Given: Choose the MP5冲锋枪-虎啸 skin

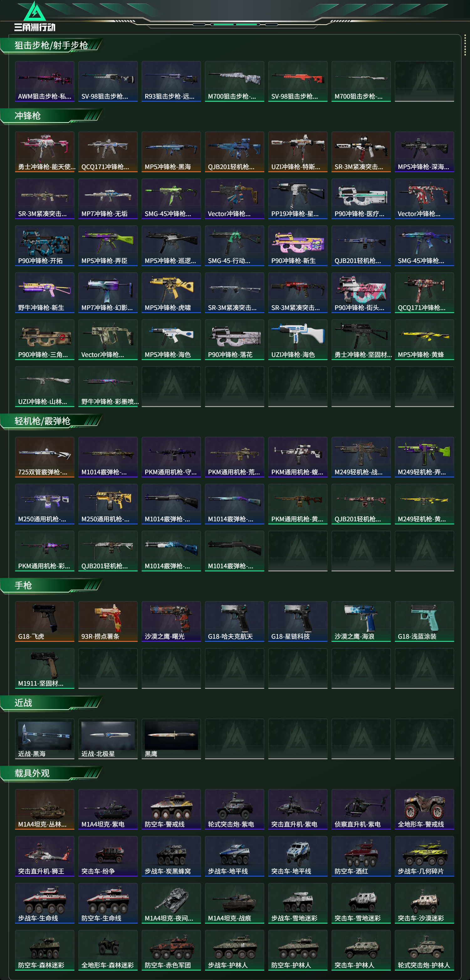Looking at the screenshot, I should pyautogui.click(x=171, y=292).
